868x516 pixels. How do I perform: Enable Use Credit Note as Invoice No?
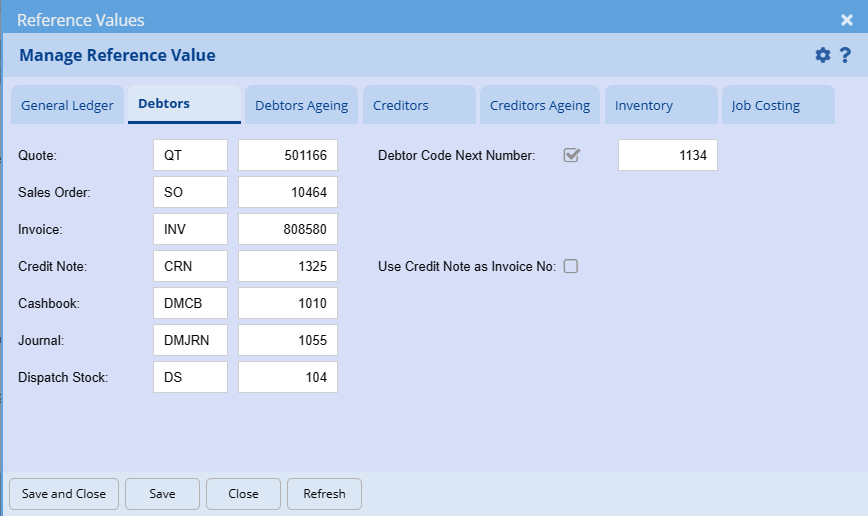(571, 266)
